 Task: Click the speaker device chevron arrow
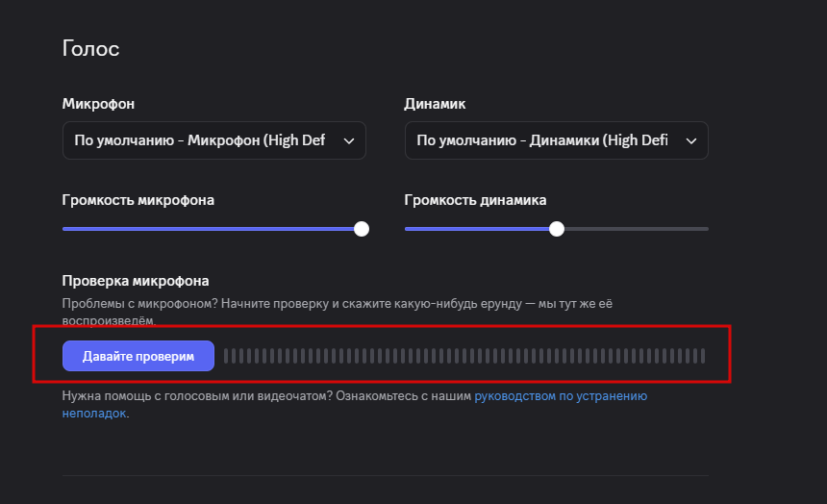pyautogui.click(x=690, y=140)
